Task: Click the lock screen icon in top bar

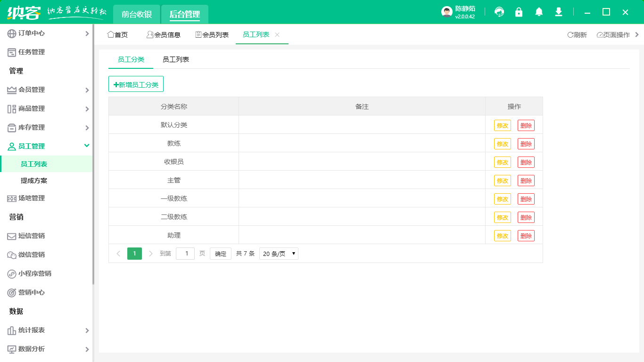Action: (x=519, y=12)
